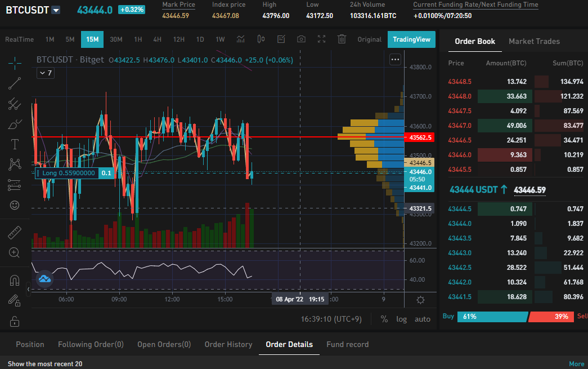Open the Position tab
The width and height of the screenshot is (588, 369).
(30, 344)
